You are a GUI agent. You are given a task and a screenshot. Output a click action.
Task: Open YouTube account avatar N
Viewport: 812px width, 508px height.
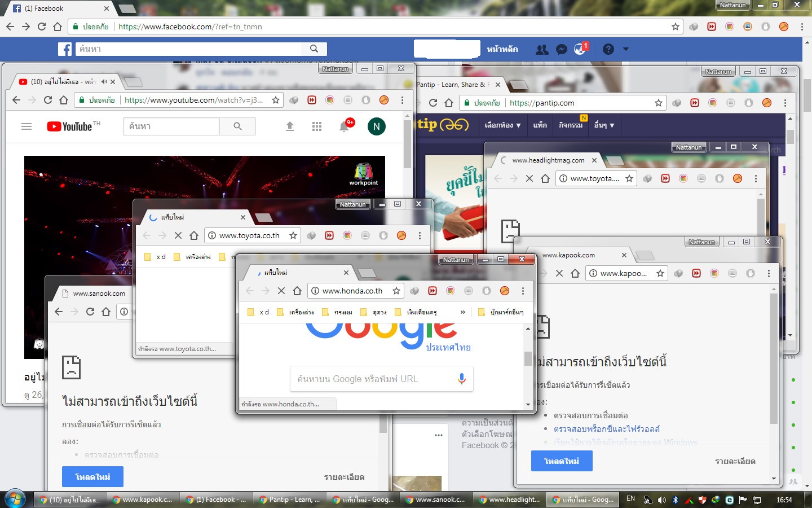(377, 126)
